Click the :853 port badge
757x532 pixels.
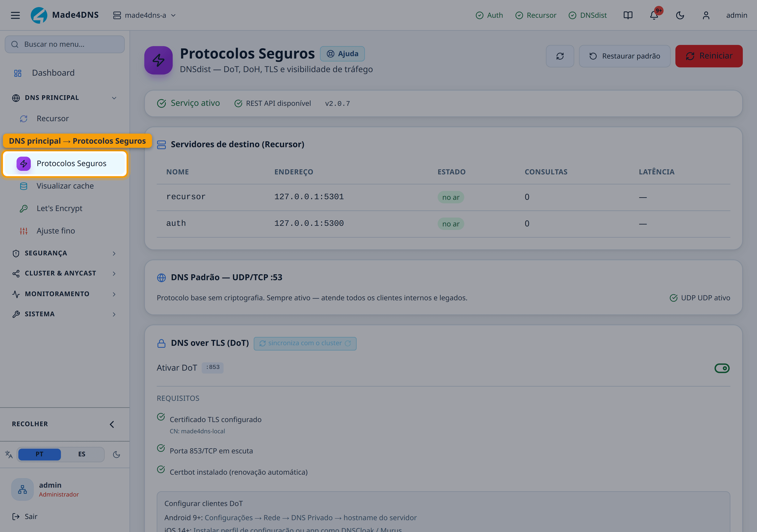tap(213, 367)
